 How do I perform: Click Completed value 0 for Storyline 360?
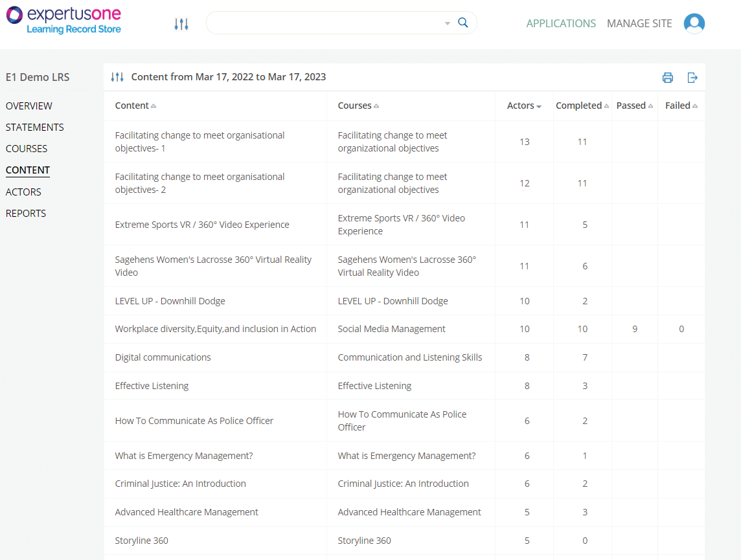(585, 541)
